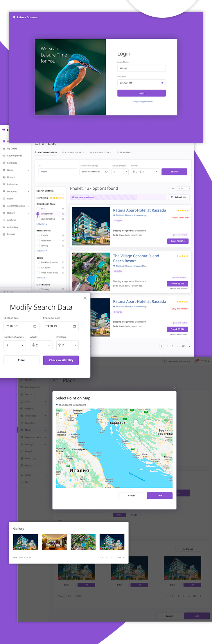Image resolution: width=212 pixels, height=644 pixels.
Task: Click the Counterparties icon in sidebar
Action: pyautogui.click(x=4, y=156)
